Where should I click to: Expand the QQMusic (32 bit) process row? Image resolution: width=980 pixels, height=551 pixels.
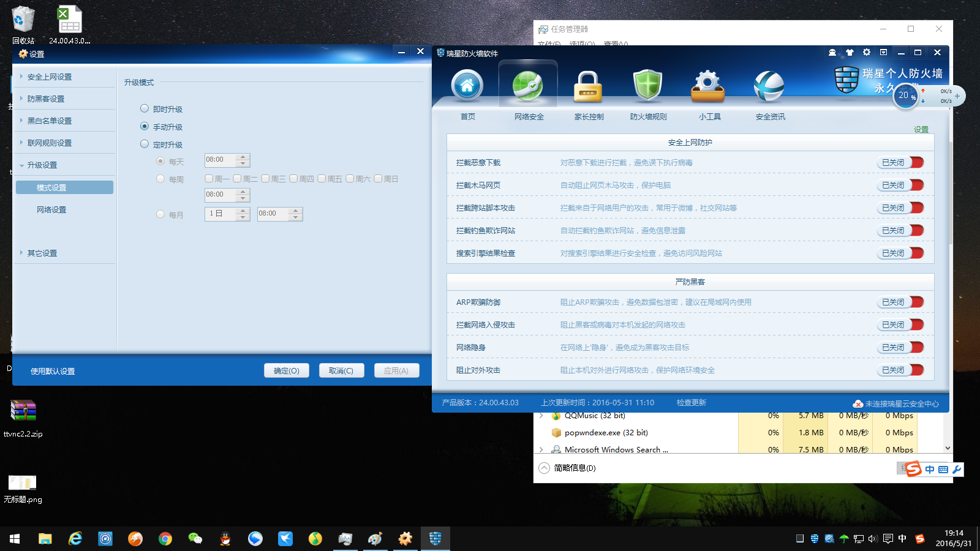[x=541, y=416]
